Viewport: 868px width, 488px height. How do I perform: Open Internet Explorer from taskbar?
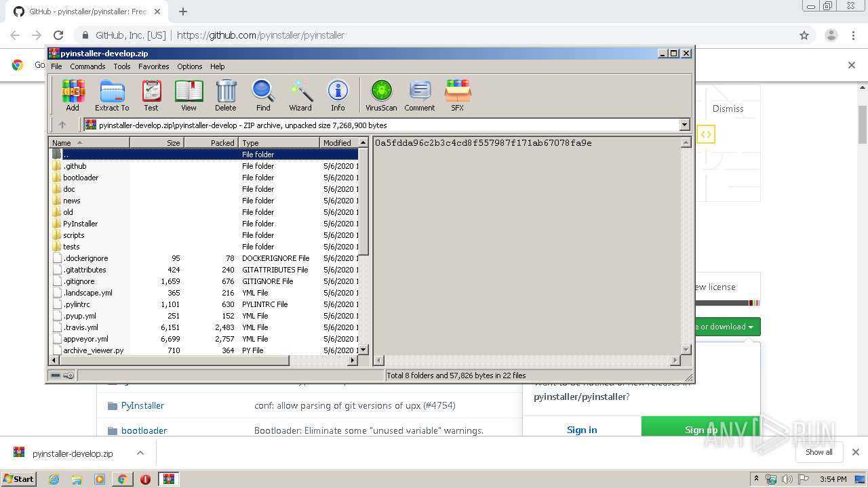54,479
